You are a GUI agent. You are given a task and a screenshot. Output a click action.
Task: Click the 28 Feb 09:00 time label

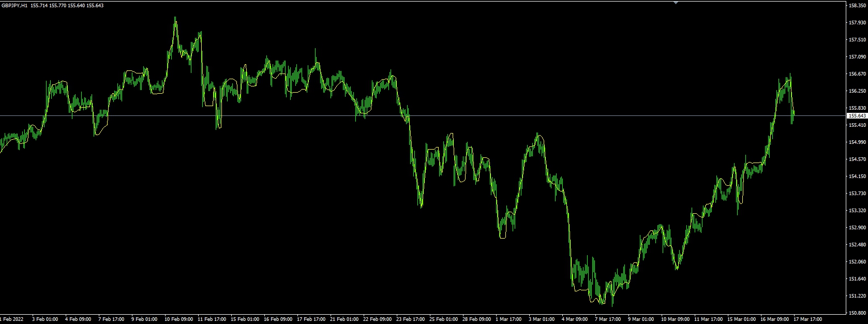[477, 319]
